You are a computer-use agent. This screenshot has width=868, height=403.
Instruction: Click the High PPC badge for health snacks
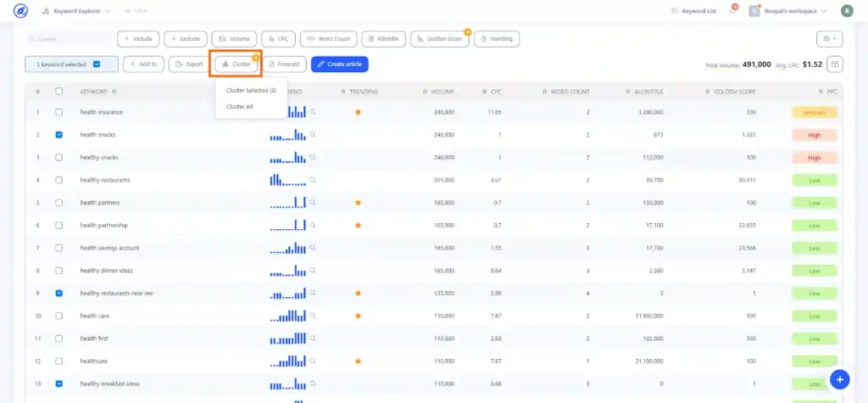(815, 135)
